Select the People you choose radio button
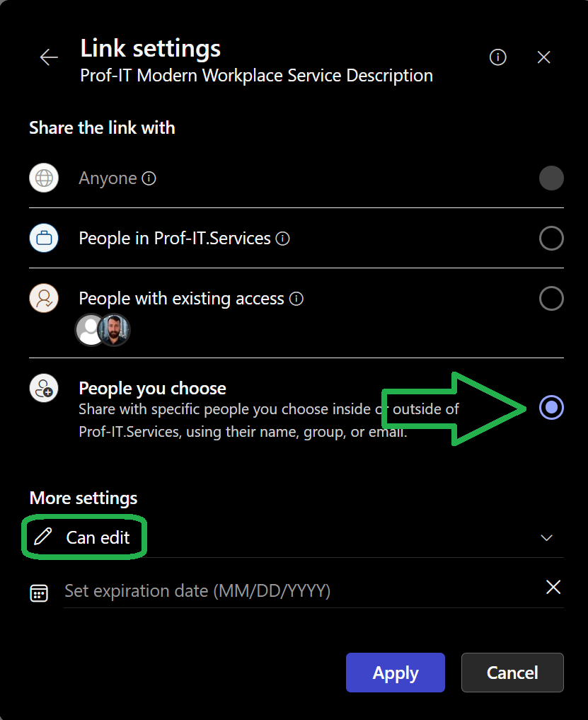 (551, 407)
